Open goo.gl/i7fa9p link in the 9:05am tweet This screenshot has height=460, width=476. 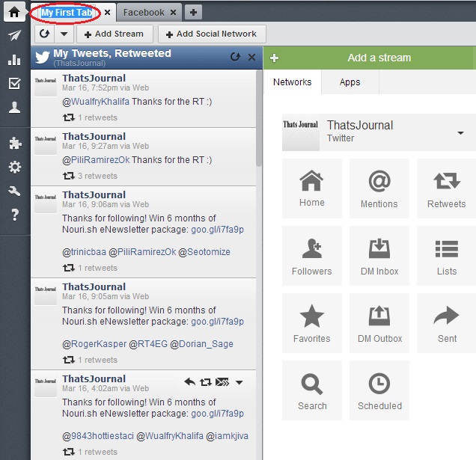click(217, 322)
